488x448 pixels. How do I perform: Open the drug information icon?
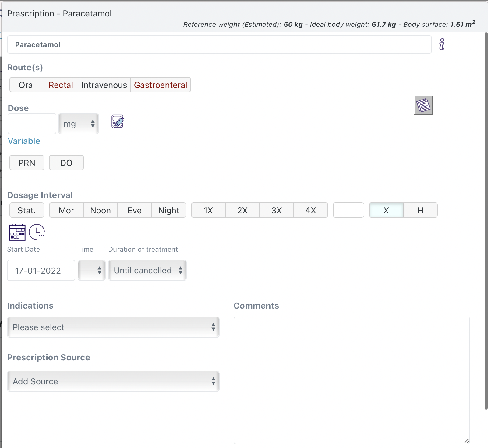point(442,44)
